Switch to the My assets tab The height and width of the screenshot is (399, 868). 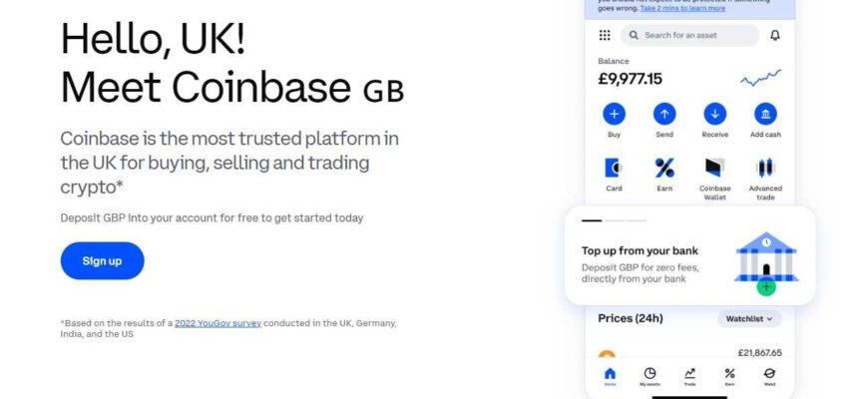(x=650, y=375)
